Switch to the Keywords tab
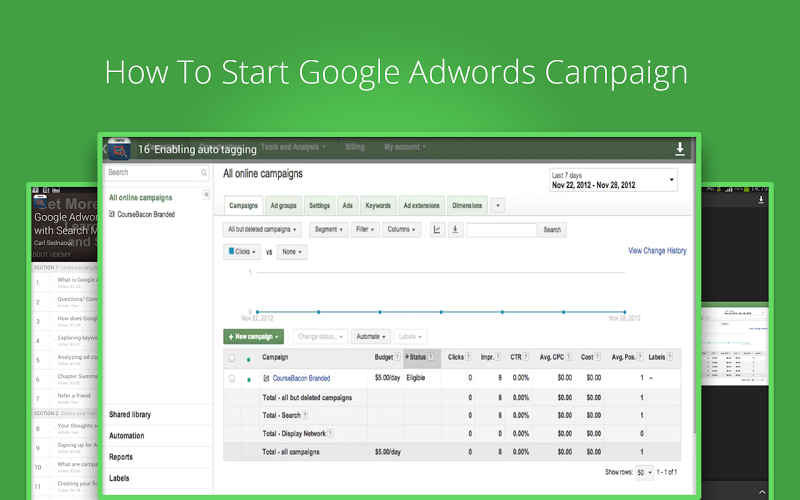800x500 pixels. pos(378,206)
